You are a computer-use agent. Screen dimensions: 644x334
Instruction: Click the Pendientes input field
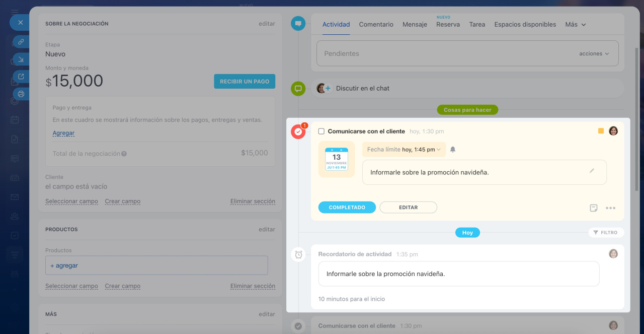tap(443, 53)
